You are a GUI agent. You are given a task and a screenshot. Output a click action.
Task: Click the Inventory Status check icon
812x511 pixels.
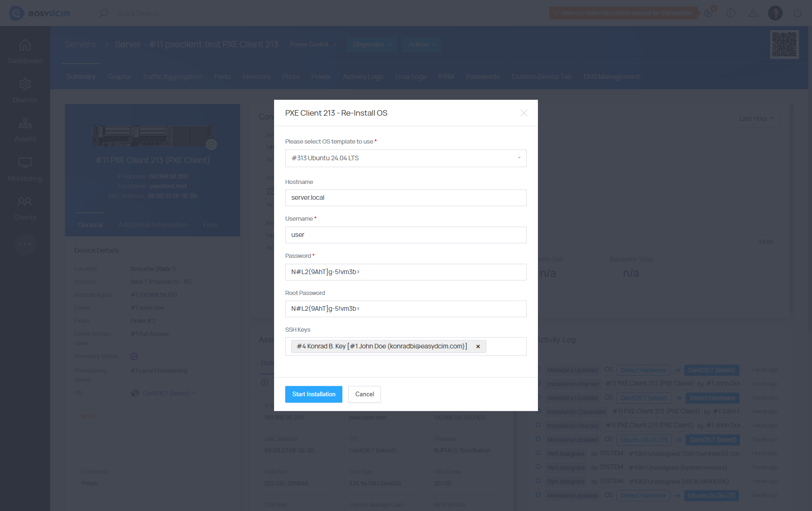tap(134, 356)
